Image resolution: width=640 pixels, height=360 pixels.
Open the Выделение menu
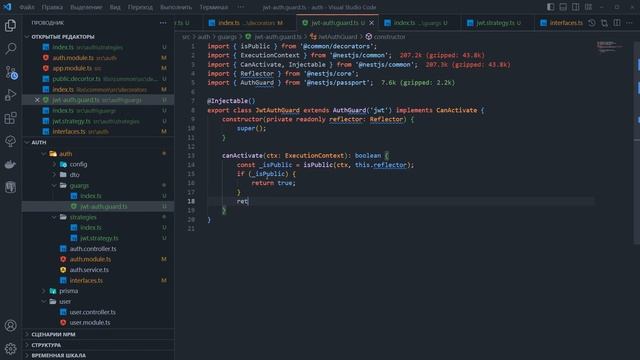pos(86,7)
